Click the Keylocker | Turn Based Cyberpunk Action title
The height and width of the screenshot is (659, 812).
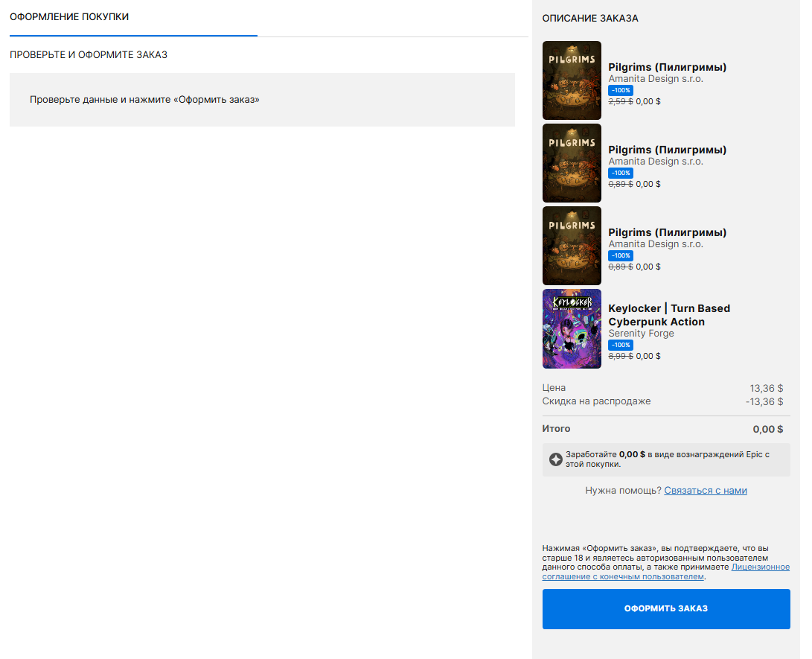point(668,315)
